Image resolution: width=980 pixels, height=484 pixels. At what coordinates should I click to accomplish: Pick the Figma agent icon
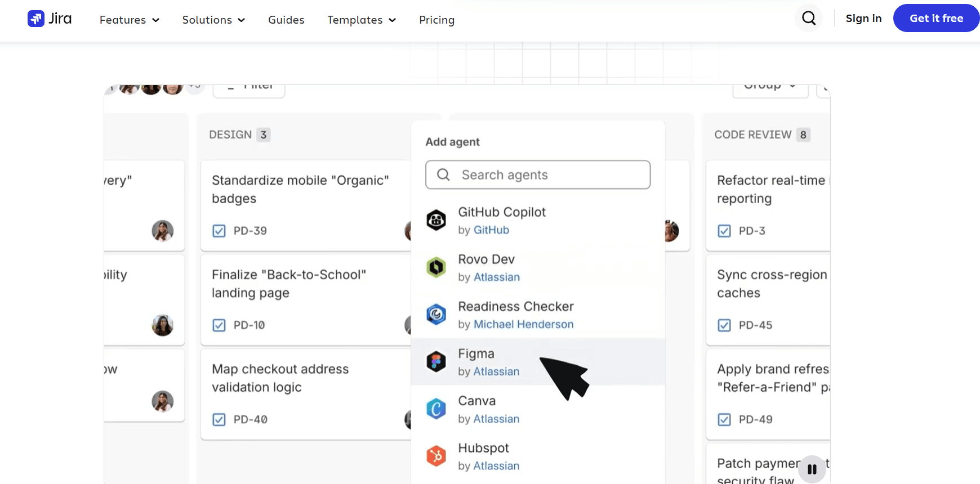[436, 362]
